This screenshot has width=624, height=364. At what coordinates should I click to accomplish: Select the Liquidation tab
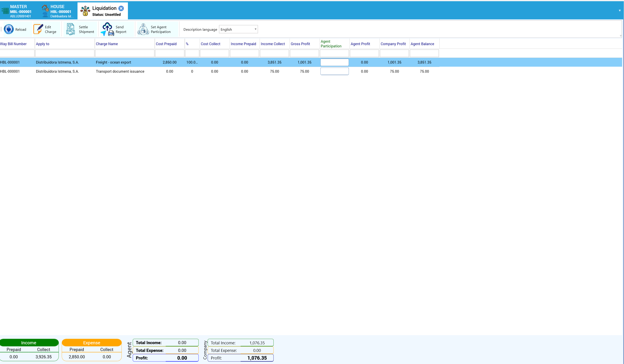point(103,11)
